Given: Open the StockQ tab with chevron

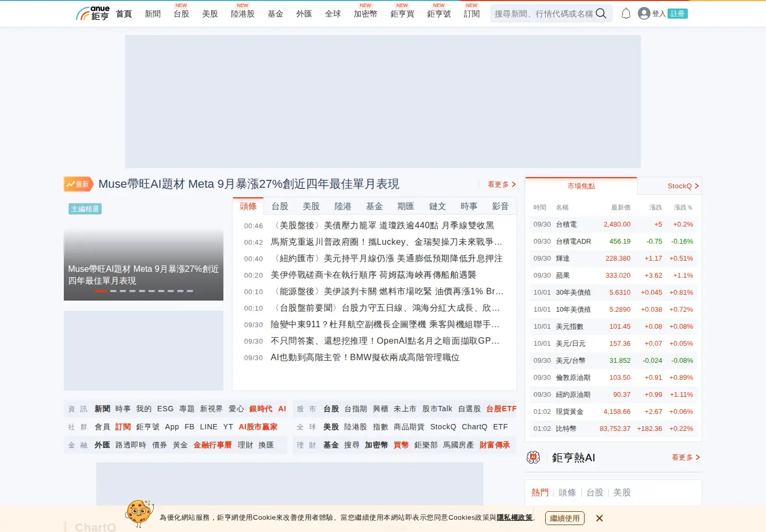Looking at the screenshot, I should (x=683, y=186).
